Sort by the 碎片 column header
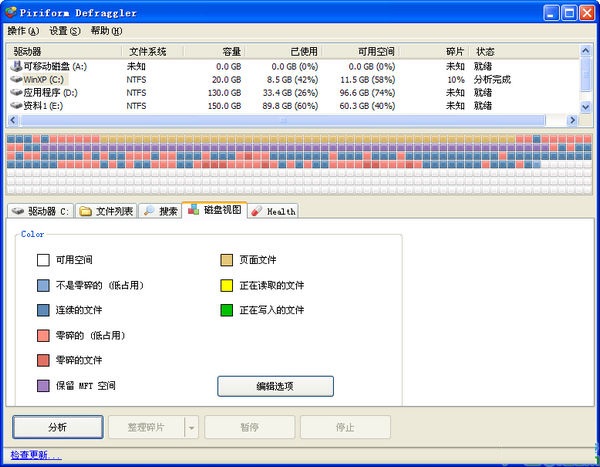 click(x=434, y=51)
